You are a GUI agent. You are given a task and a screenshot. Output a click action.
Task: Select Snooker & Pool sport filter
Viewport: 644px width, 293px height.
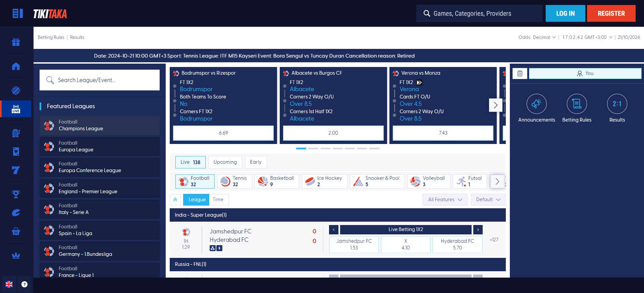[377, 181]
